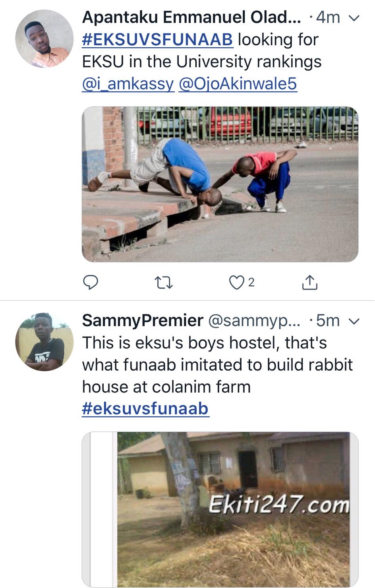This screenshot has height=588, width=375.
Task: Expand options chevron on Apantaku's tweet
Action: (x=354, y=18)
